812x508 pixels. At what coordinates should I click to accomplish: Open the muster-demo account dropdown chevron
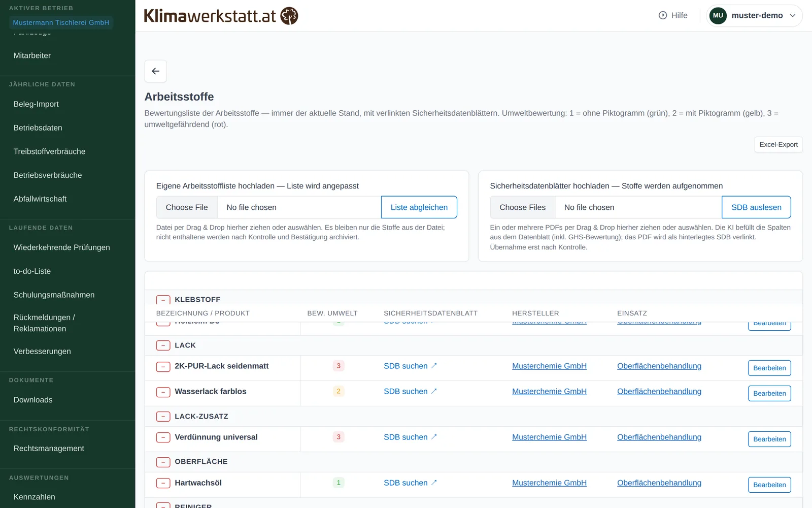tap(792, 15)
